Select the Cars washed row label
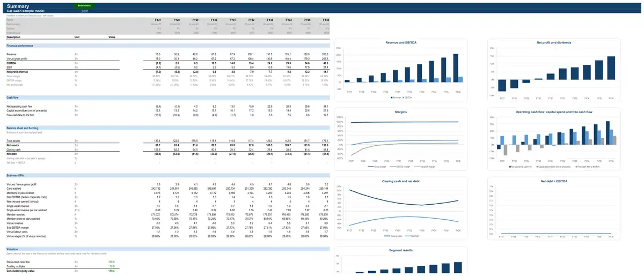The image size is (644, 276). 13,188
